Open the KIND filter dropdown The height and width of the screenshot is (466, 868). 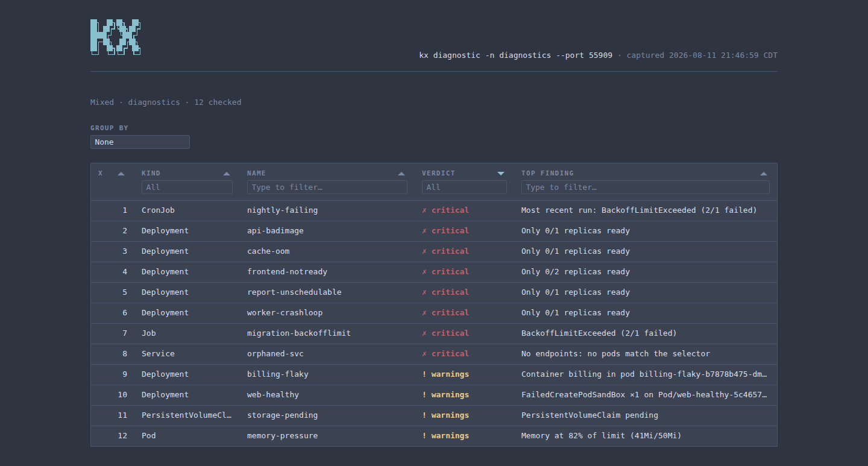coord(187,187)
